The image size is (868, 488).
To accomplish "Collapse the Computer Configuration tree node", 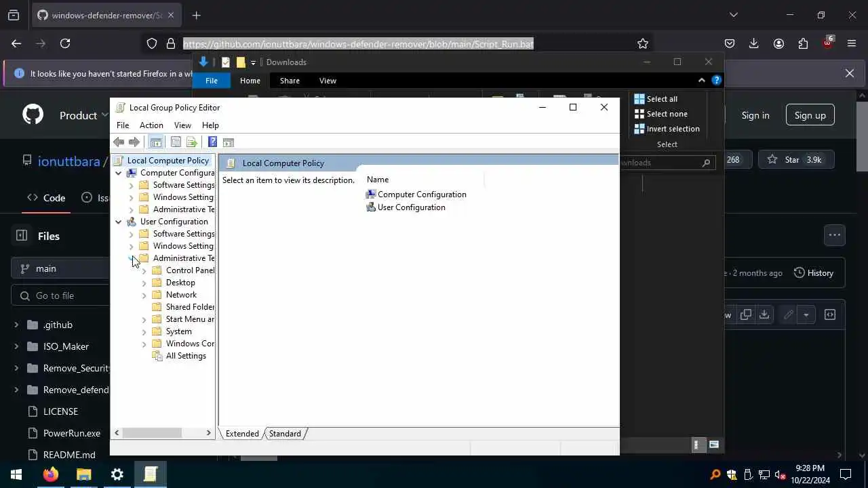I will pos(119,173).
